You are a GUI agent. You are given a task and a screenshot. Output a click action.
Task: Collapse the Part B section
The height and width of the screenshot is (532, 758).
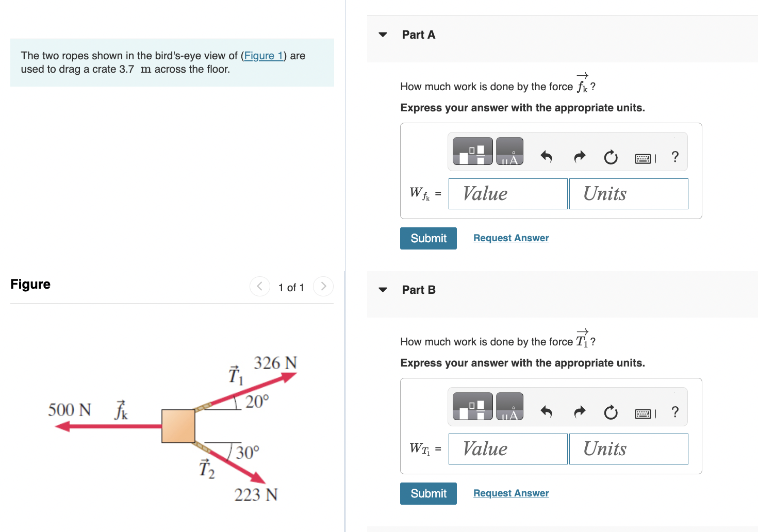382,289
